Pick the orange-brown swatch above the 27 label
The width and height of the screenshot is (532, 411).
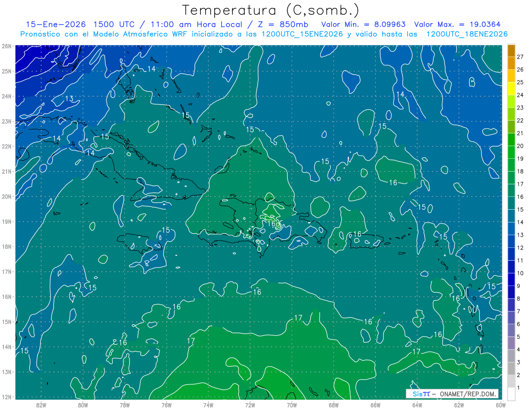pos(511,50)
